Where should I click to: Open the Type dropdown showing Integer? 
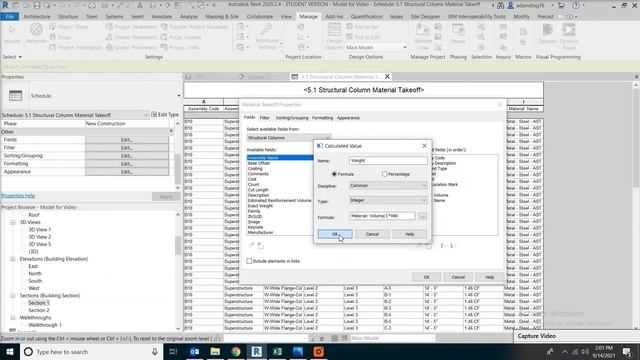[x=388, y=200]
